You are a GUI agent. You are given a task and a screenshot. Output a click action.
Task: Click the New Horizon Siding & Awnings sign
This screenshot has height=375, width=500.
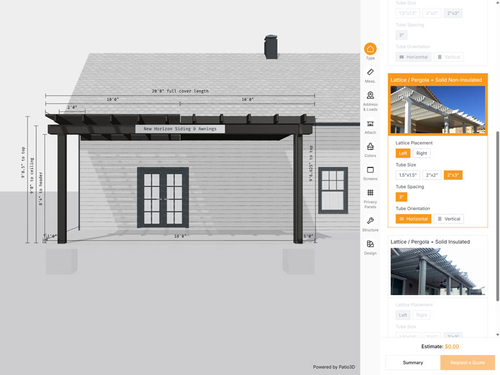180,129
